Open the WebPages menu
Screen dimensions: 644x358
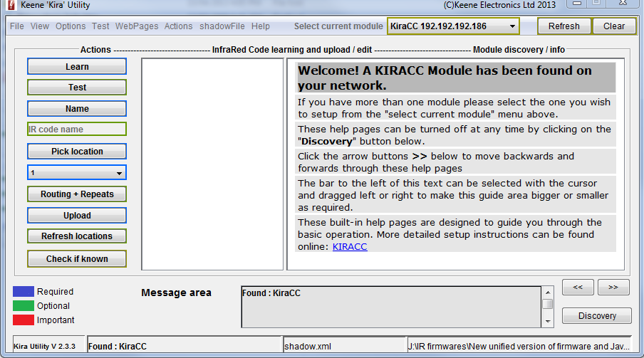pyautogui.click(x=136, y=26)
